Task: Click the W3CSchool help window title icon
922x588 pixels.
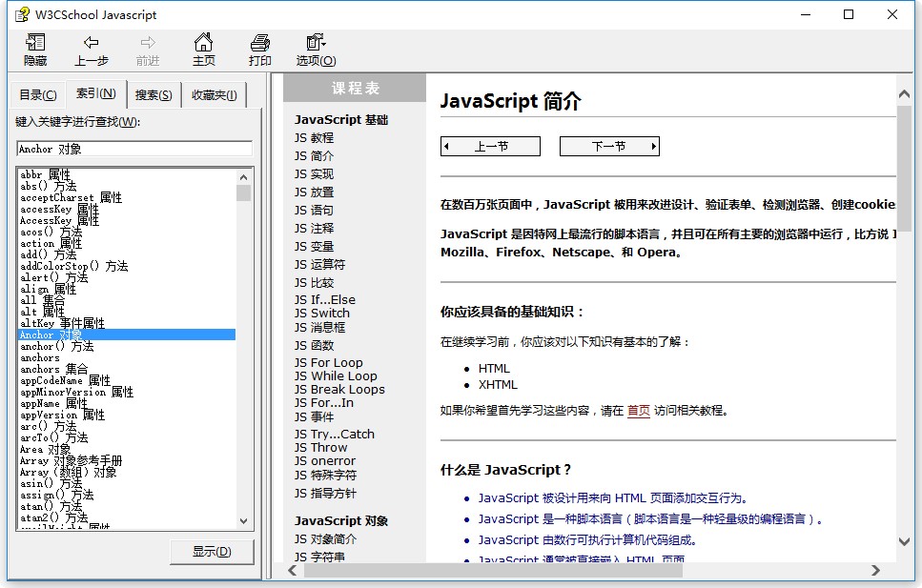Action: pyautogui.click(x=15, y=14)
